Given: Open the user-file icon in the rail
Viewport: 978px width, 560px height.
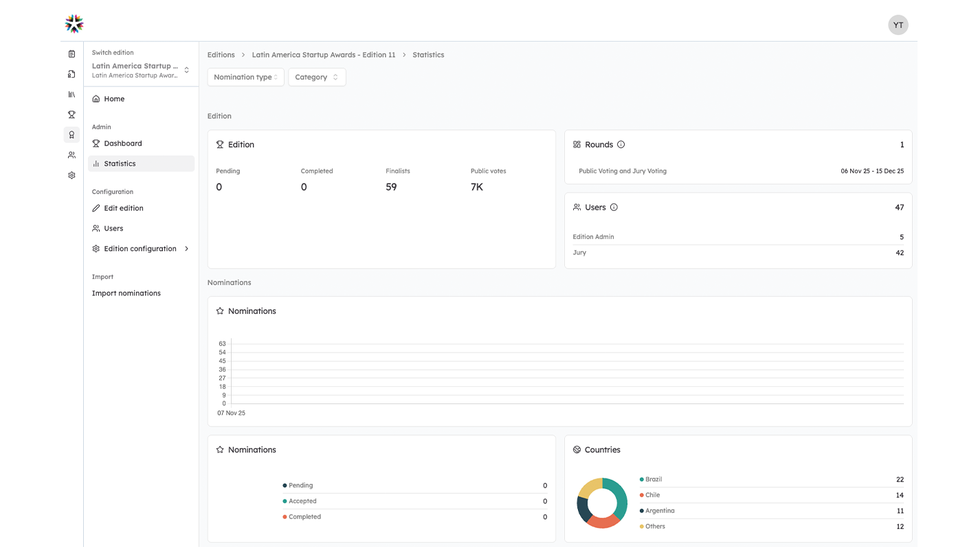Looking at the screenshot, I should pyautogui.click(x=71, y=74).
